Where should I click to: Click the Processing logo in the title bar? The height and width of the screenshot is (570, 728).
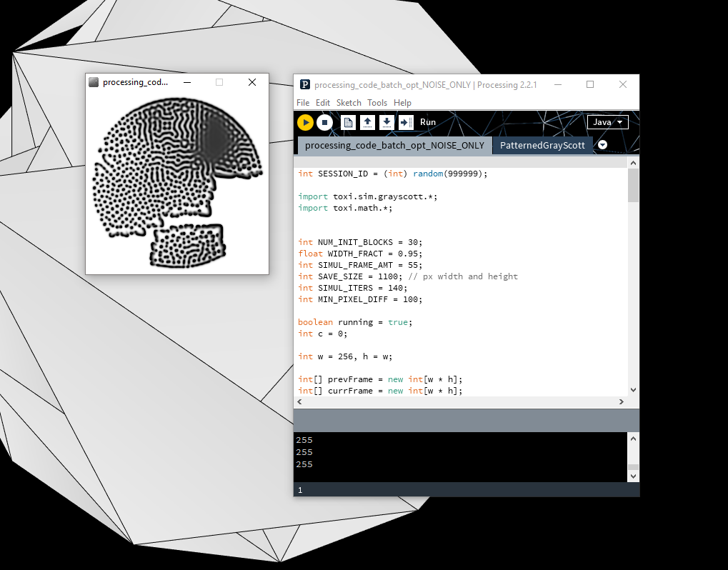point(304,84)
